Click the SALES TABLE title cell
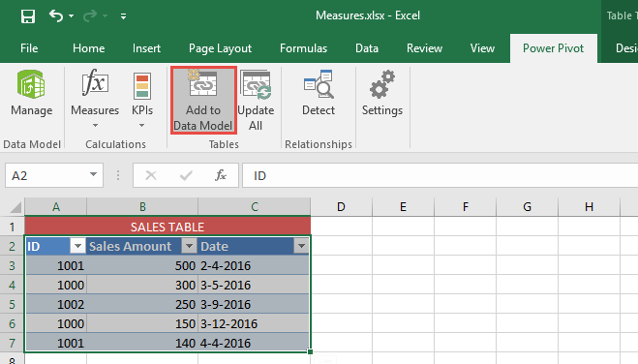The image size is (638, 364). pyautogui.click(x=167, y=227)
